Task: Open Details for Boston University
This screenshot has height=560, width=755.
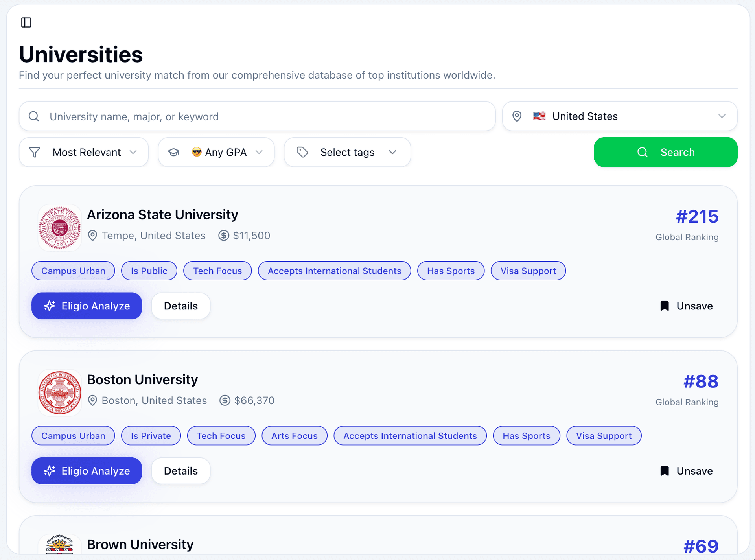Action: pyautogui.click(x=181, y=471)
